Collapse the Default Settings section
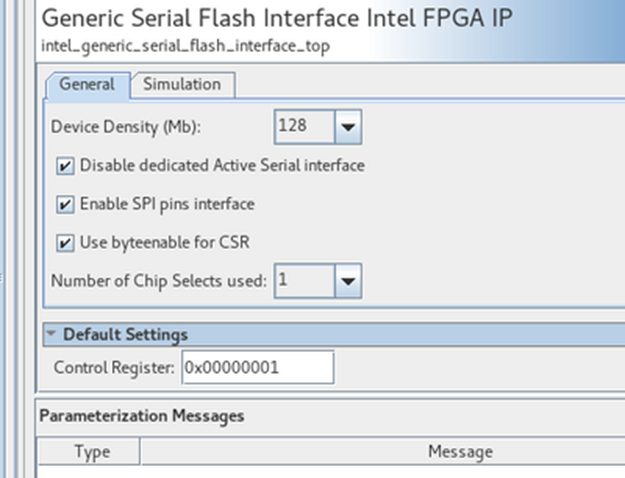Image resolution: width=625 pixels, height=478 pixels. point(50,335)
